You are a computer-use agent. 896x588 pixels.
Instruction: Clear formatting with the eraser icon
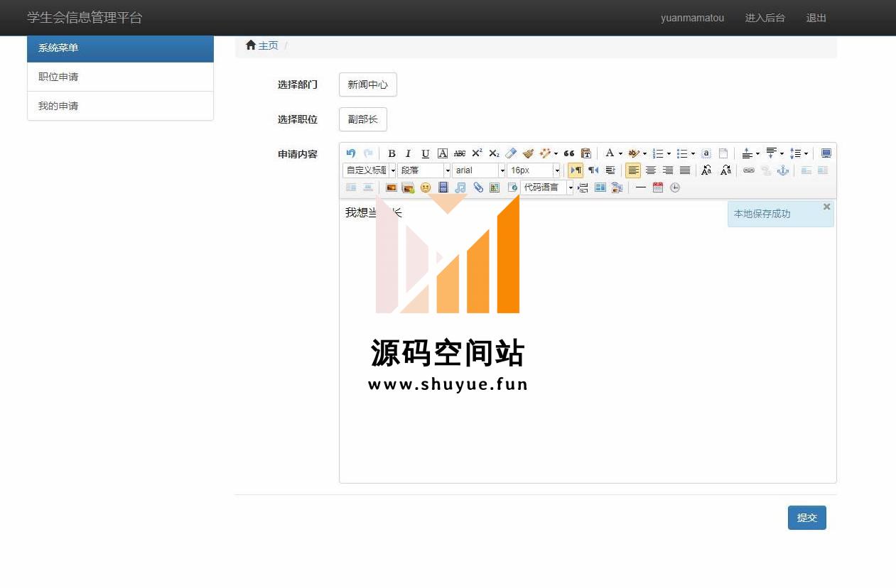click(511, 153)
